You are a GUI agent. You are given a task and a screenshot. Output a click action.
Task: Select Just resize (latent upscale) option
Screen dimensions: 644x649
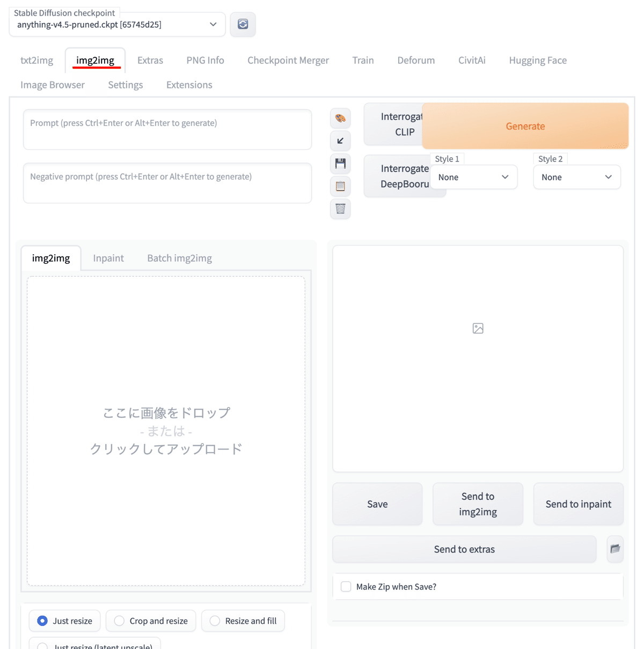pyautogui.click(x=95, y=644)
